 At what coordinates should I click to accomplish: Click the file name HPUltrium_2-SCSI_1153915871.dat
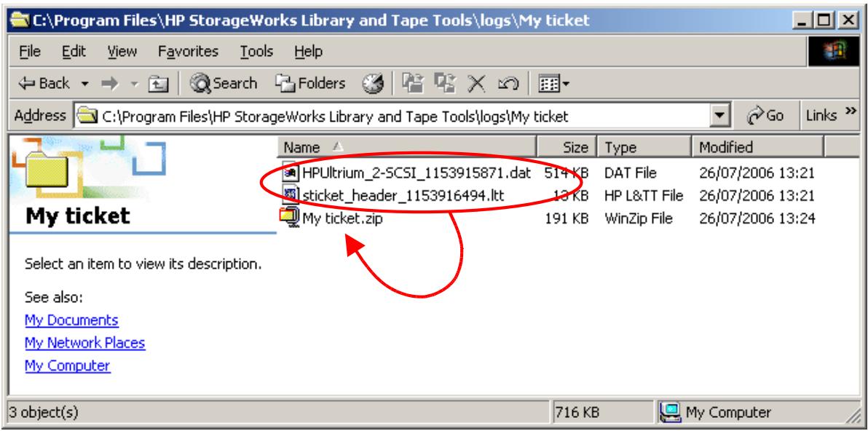tap(417, 173)
